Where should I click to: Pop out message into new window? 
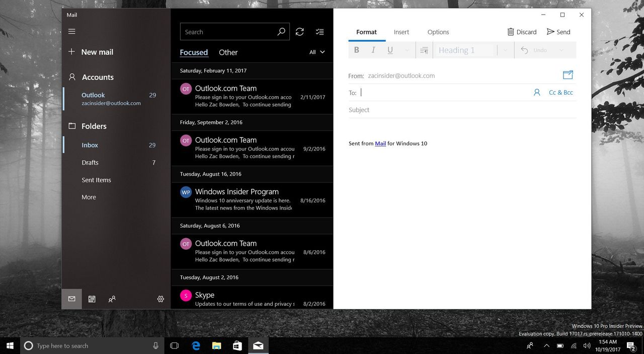pos(568,75)
